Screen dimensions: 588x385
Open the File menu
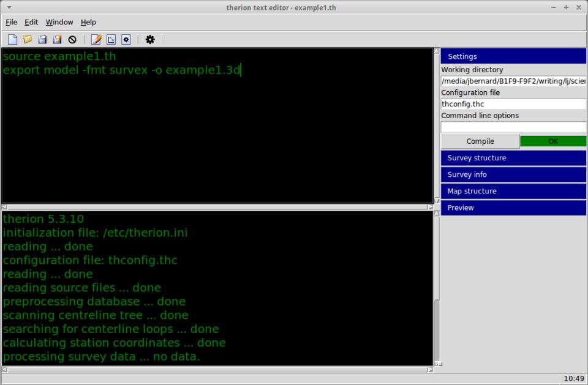tap(11, 22)
